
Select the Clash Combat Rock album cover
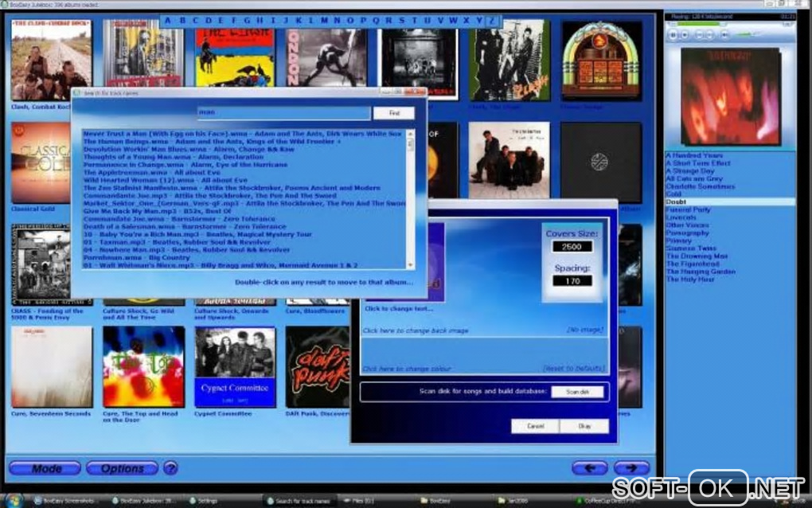point(51,60)
